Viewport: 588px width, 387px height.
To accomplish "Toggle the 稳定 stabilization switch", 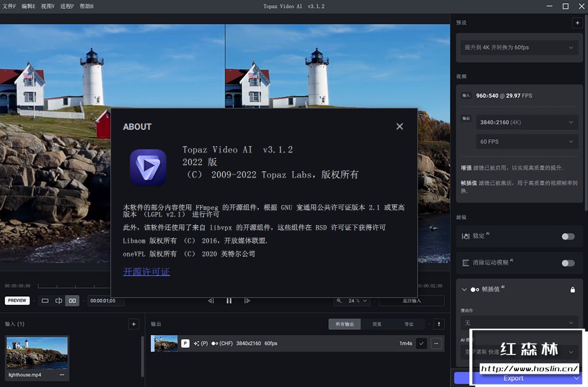I will (568, 236).
